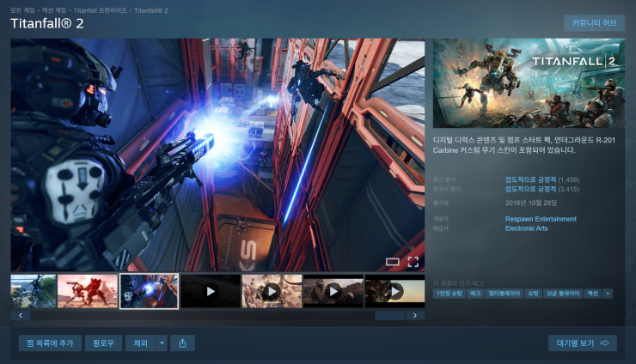Screen dimensions: 636x364
Task: Click the thumbnail strip right arrow
Action: pos(415,315)
